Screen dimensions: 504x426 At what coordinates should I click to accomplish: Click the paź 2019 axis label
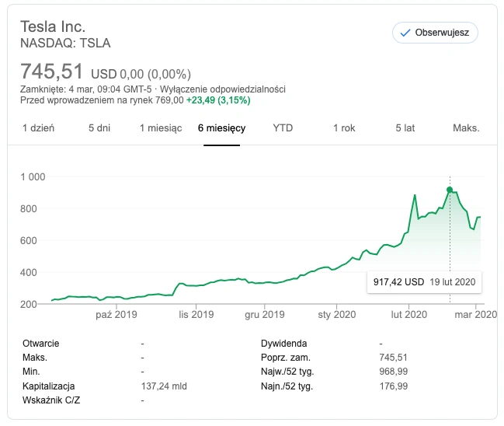tap(116, 314)
